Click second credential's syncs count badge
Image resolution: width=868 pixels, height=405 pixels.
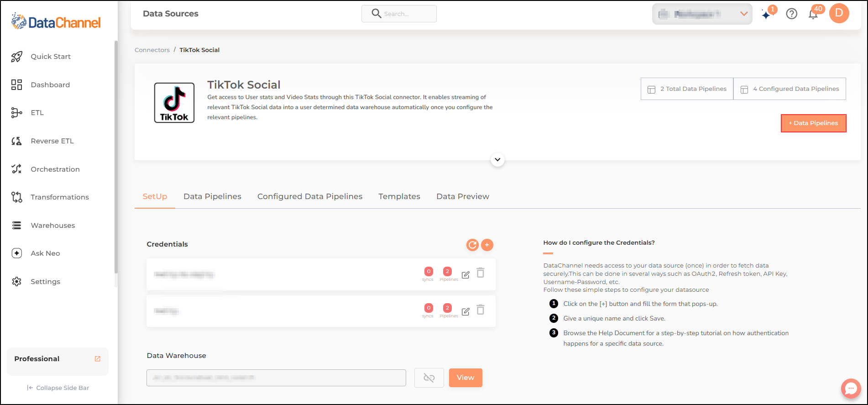429,308
